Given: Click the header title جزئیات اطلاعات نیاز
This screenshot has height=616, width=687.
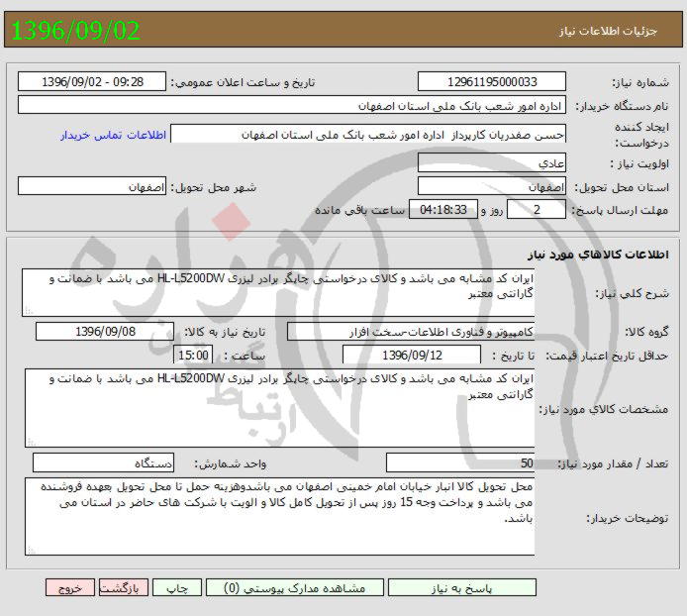Looking at the screenshot, I should pyautogui.click(x=608, y=31).
